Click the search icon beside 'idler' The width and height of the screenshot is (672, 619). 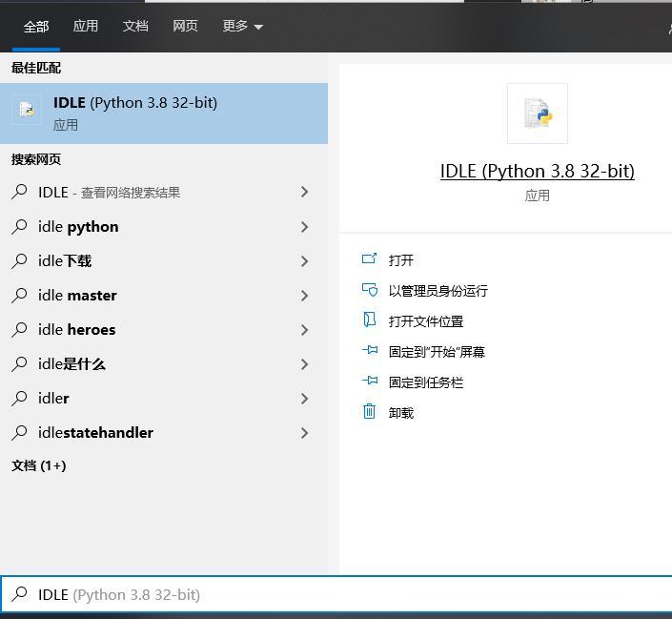pyautogui.click(x=19, y=398)
